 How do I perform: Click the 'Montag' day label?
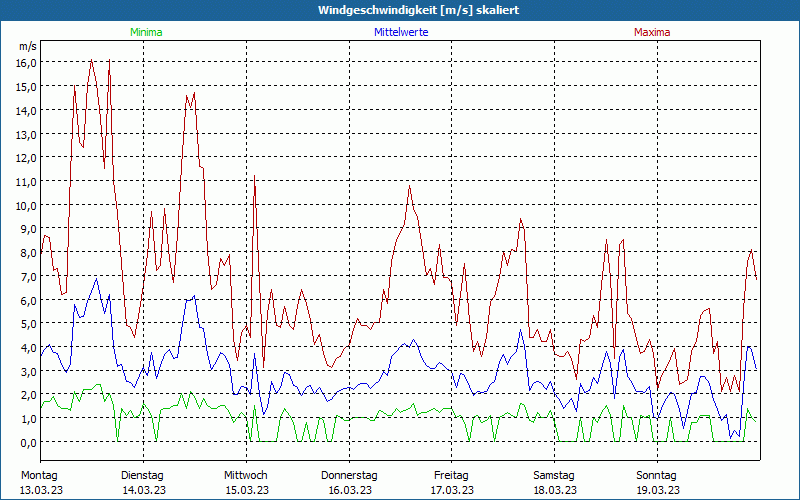pyautogui.click(x=39, y=476)
